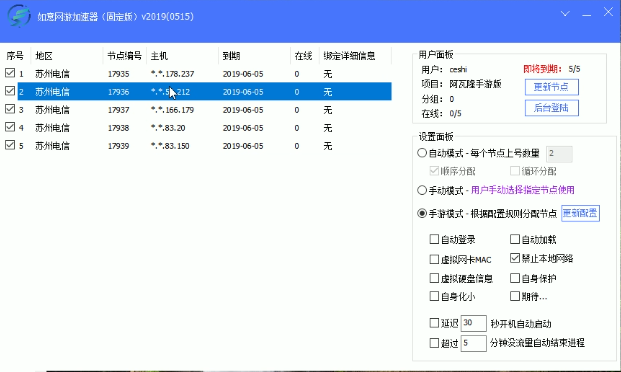The image size is (621, 372).
Task: Select node number 17936 cell
Action: pyautogui.click(x=118, y=92)
